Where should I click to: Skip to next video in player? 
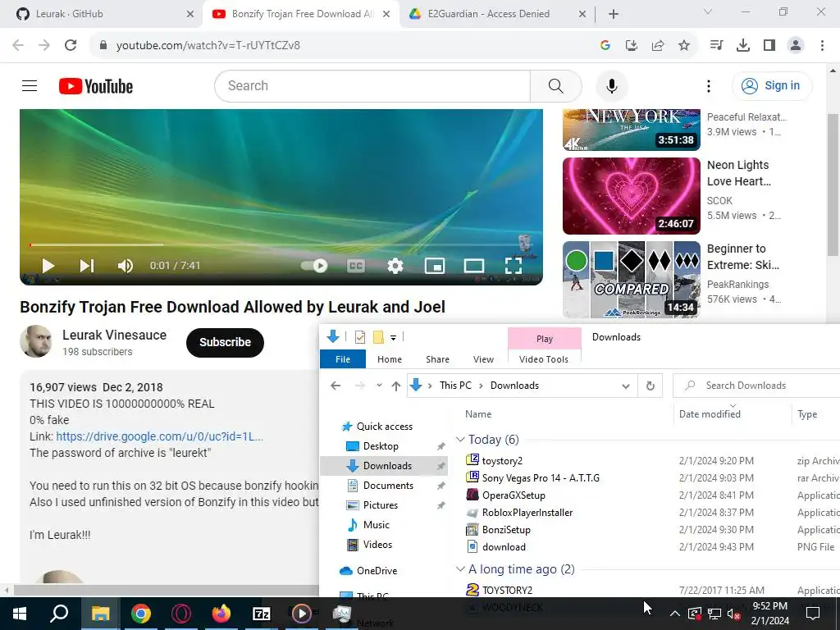click(87, 266)
